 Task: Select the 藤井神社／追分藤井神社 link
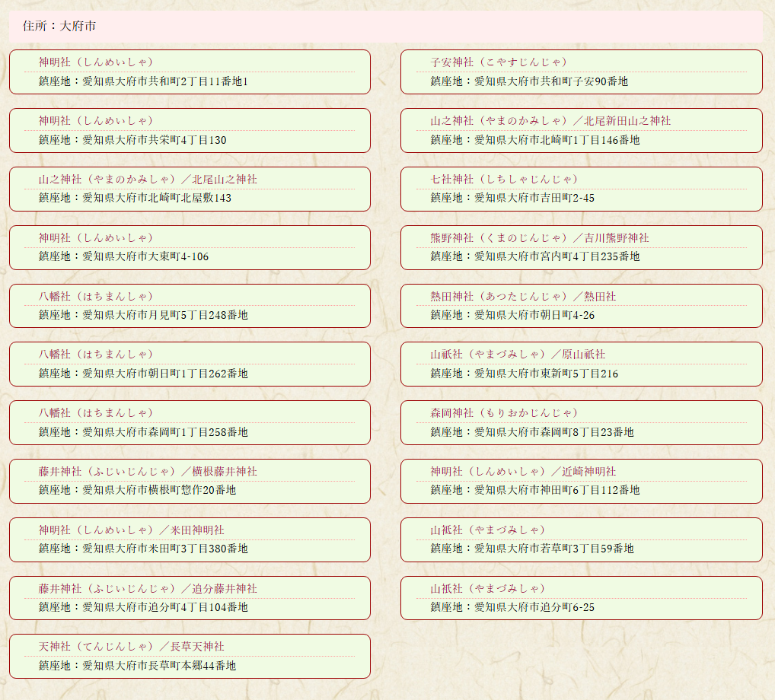click(148, 589)
